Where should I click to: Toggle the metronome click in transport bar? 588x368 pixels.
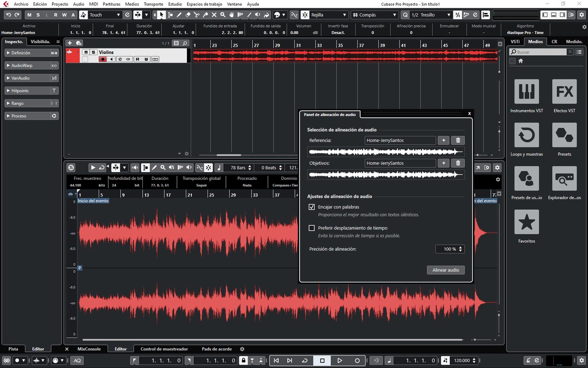click(528, 360)
